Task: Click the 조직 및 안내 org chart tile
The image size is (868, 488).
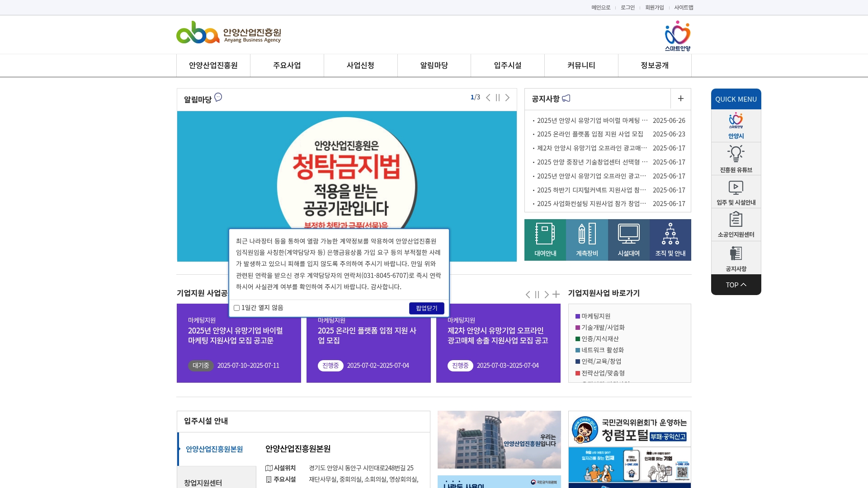Action: coord(670,240)
